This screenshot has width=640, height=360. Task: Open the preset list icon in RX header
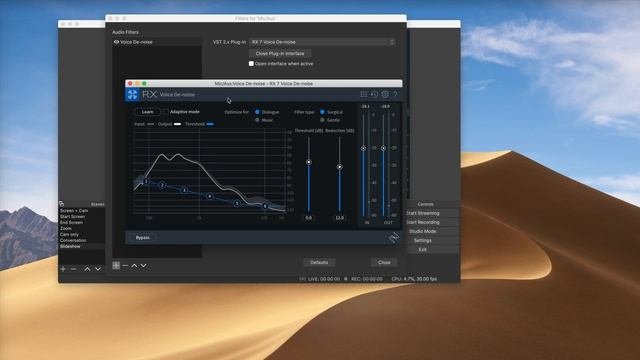click(363, 94)
